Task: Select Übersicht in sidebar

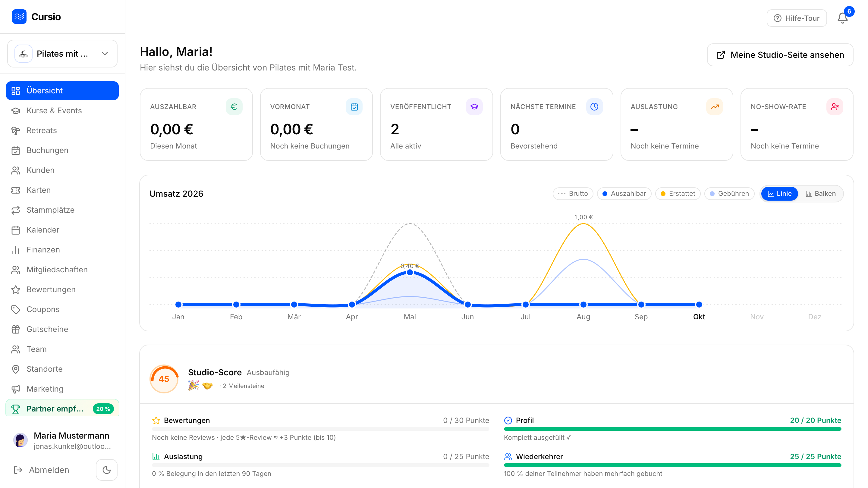Action: coord(62,91)
